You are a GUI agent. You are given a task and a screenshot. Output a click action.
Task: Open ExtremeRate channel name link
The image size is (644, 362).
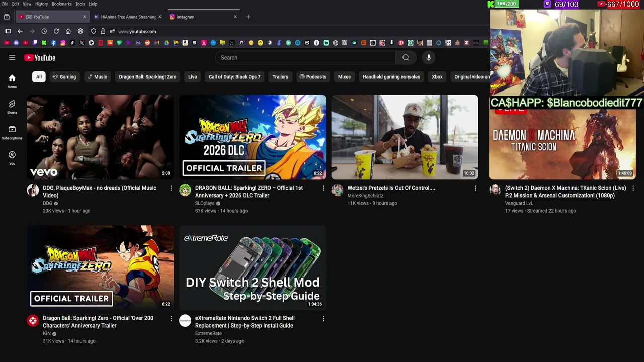click(208, 333)
